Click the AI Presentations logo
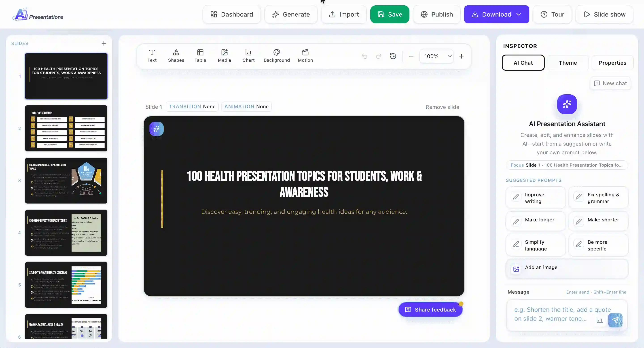The image size is (644, 348). (38, 14)
